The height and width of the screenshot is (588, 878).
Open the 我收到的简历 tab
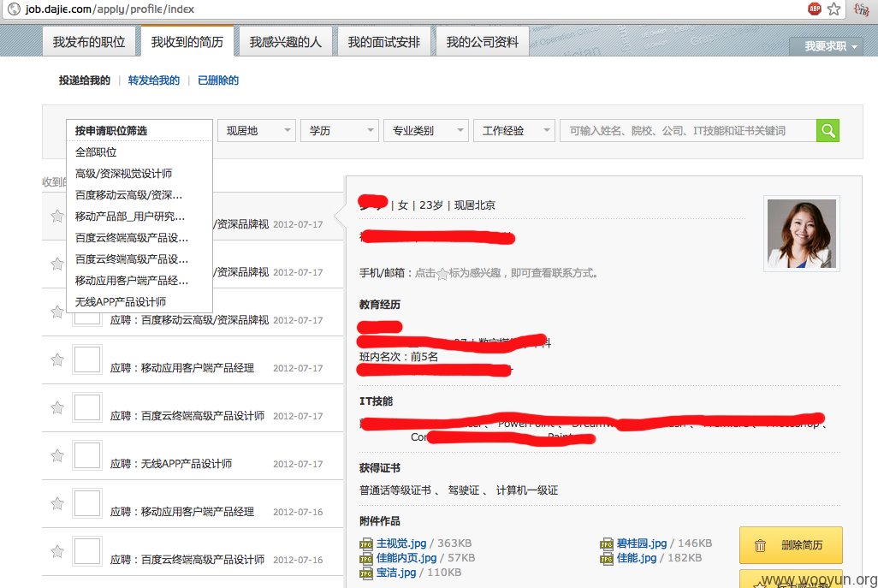click(187, 41)
